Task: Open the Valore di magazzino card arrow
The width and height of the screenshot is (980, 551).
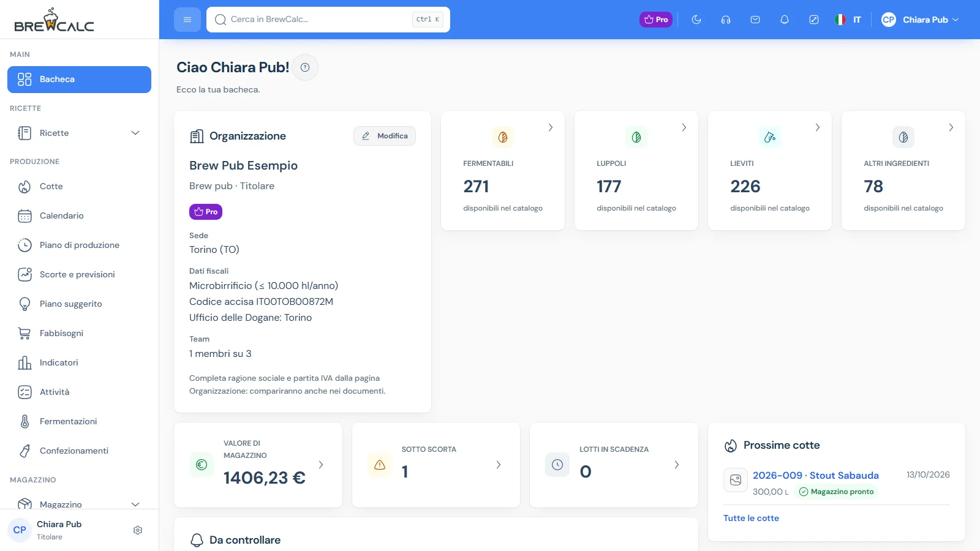Action: [321, 465]
